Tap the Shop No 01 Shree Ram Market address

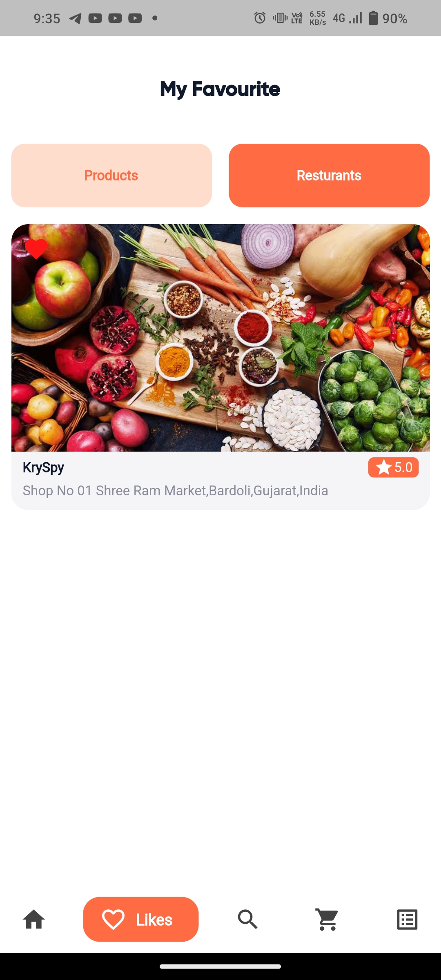pyautogui.click(x=176, y=490)
